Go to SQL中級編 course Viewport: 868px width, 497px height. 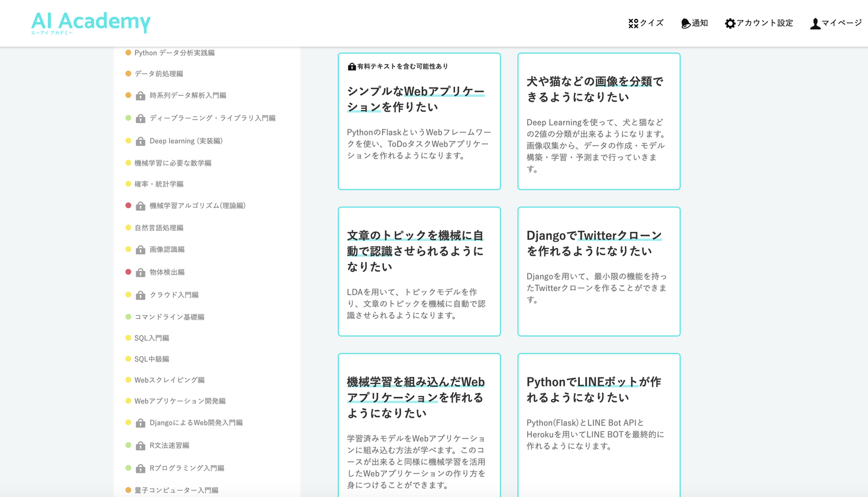click(x=151, y=359)
